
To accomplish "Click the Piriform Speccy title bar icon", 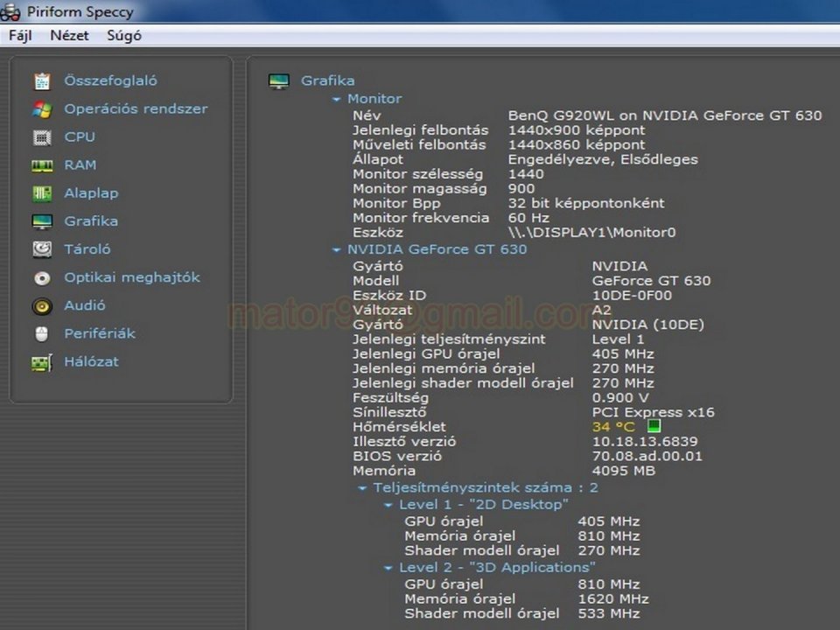I will (10, 11).
